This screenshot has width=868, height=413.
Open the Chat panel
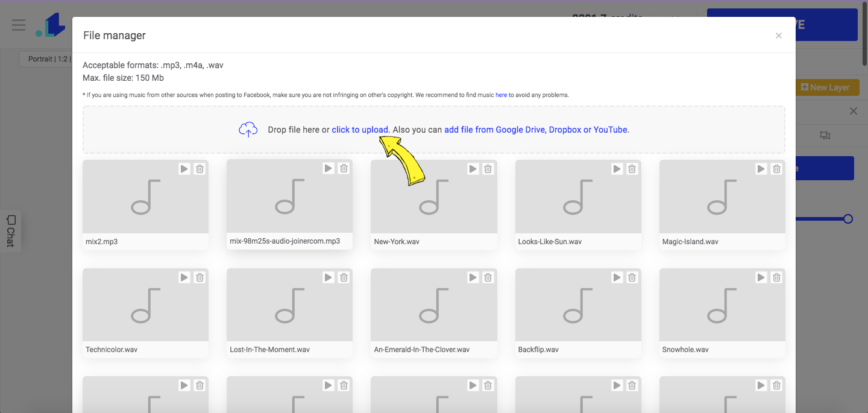10,232
